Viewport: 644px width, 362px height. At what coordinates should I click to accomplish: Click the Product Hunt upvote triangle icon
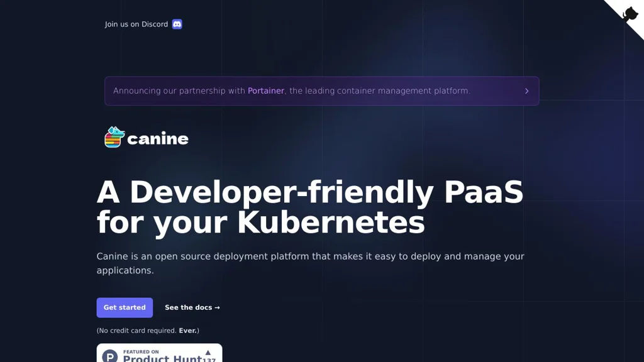(x=208, y=352)
